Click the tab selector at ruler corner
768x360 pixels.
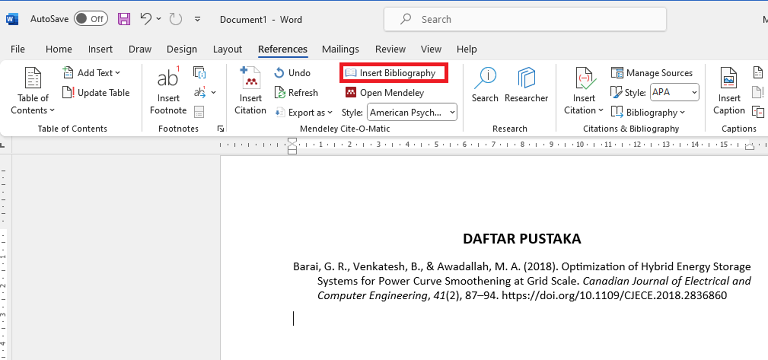(2, 145)
